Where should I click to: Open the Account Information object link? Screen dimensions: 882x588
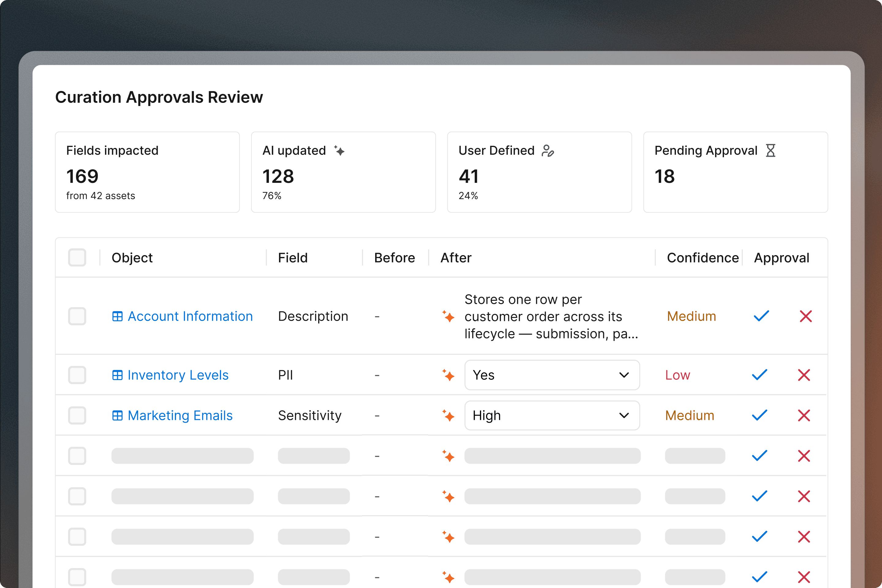190,316
